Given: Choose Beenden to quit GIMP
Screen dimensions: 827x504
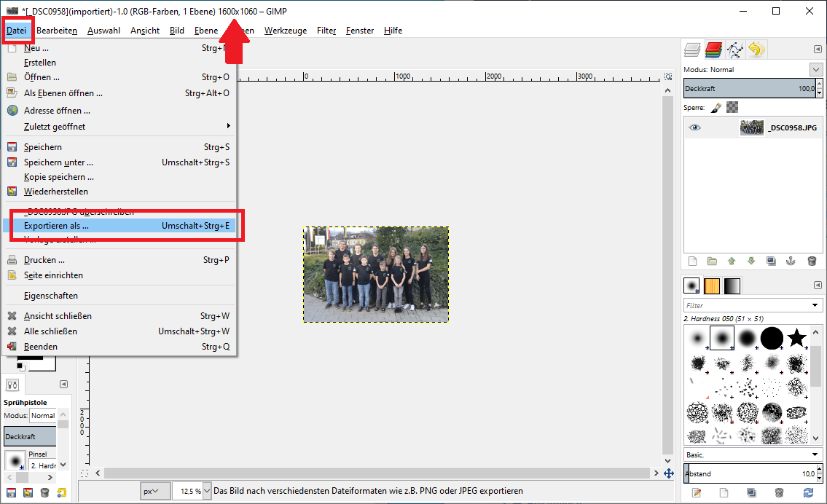Looking at the screenshot, I should click(x=119, y=347).
